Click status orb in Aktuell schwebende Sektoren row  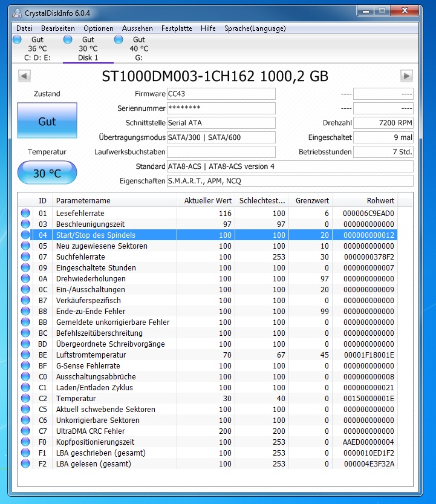[x=25, y=410]
